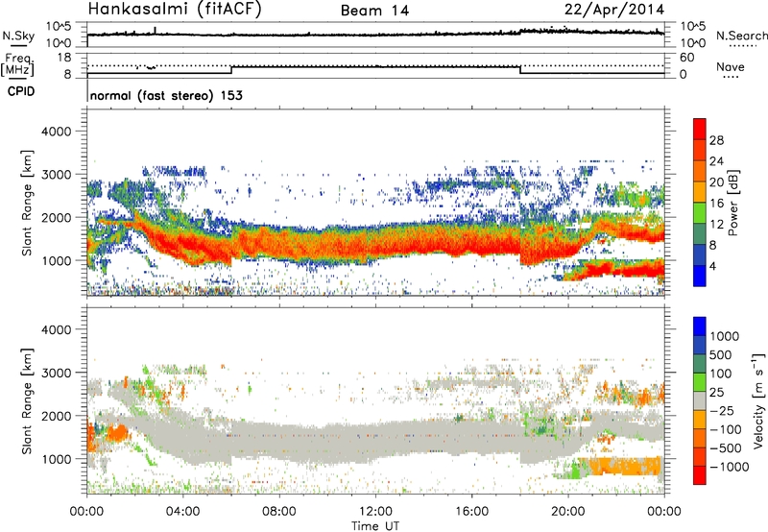Screen dimensions: 768x532
Task: Pick the grey segment of velocity colorbar
Action: pyautogui.click(x=700, y=400)
